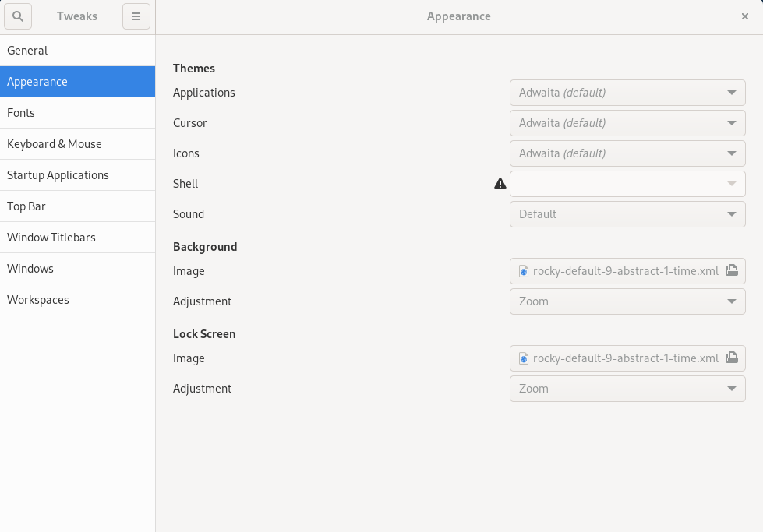Click the search icon in Tweaks header
Viewport: 763px width, 532px height.
point(17,16)
